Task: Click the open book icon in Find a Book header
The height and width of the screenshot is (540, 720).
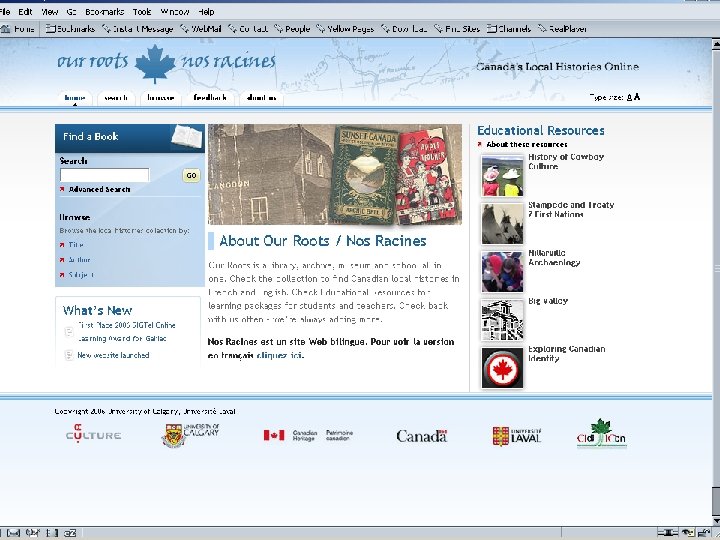Action: point(187,137)
